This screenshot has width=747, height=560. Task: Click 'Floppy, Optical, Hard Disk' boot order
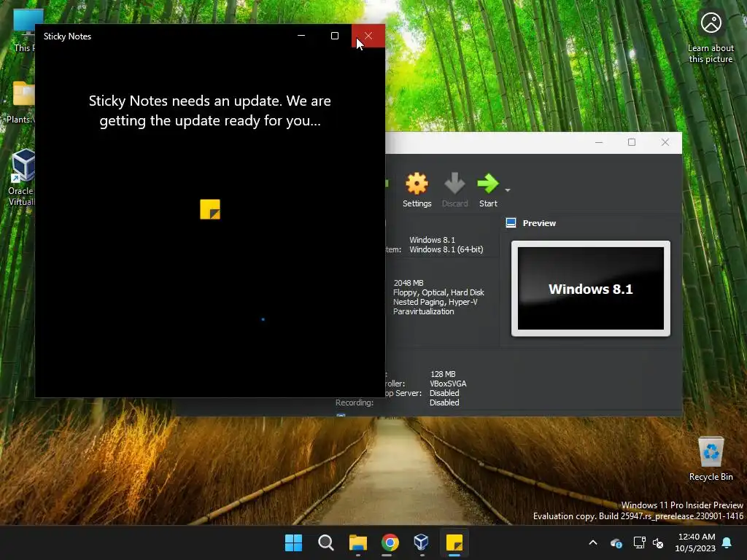pos(438,292)
